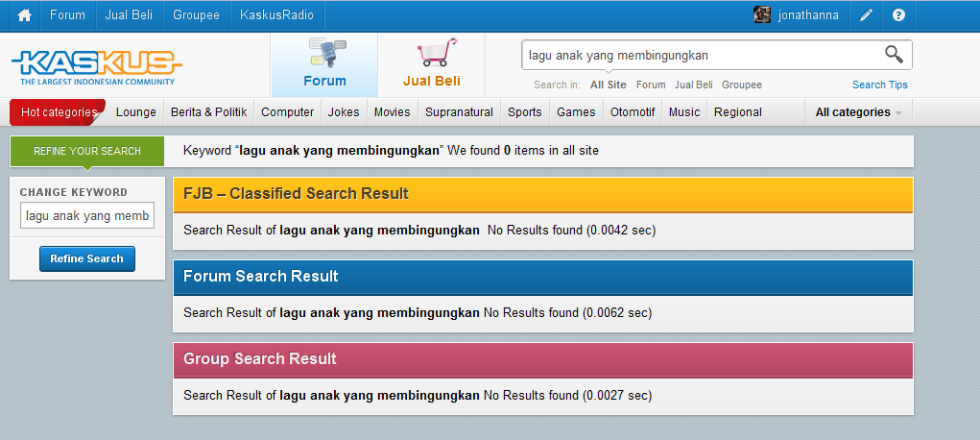Viewport: 980px width, 440px height.
Task: Click the Kaskus logo
Action: [97, 67]
